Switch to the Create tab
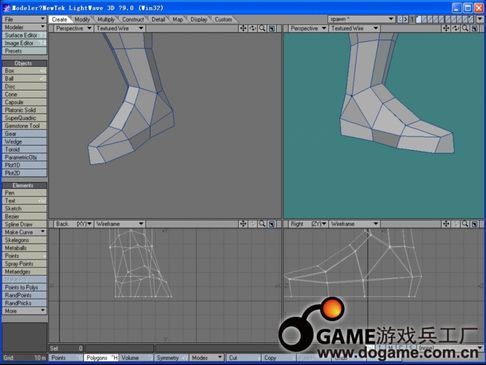Image resolution: width=486 pixels, height=365 pixels. pyautogui.click(x=59, y=19)
